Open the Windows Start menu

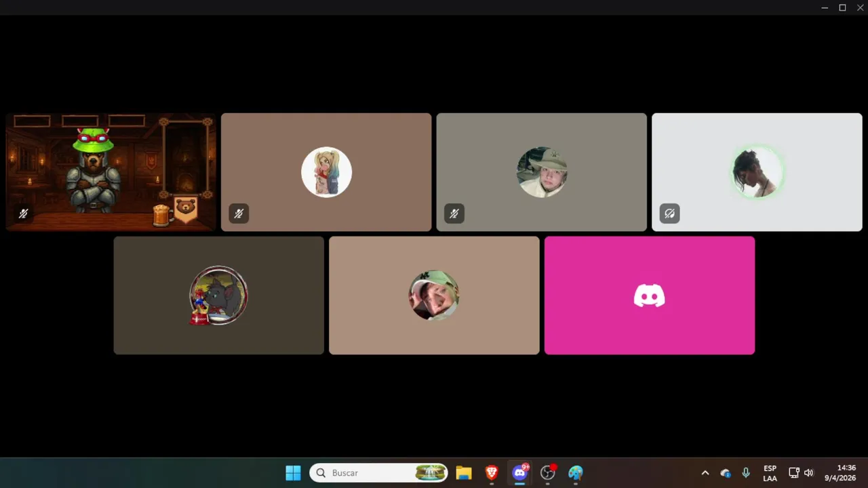(x=293, y=473)
